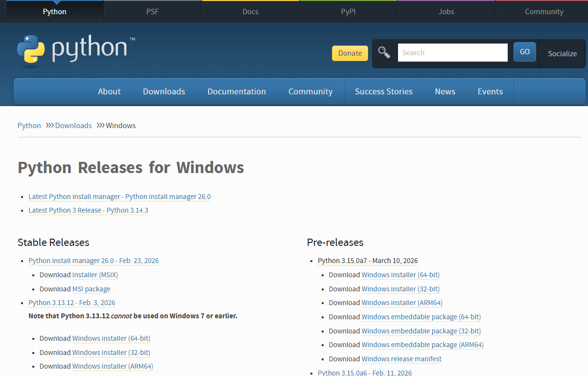
Task: Open the Success Stories navigation menu
Action: point(384,91)
